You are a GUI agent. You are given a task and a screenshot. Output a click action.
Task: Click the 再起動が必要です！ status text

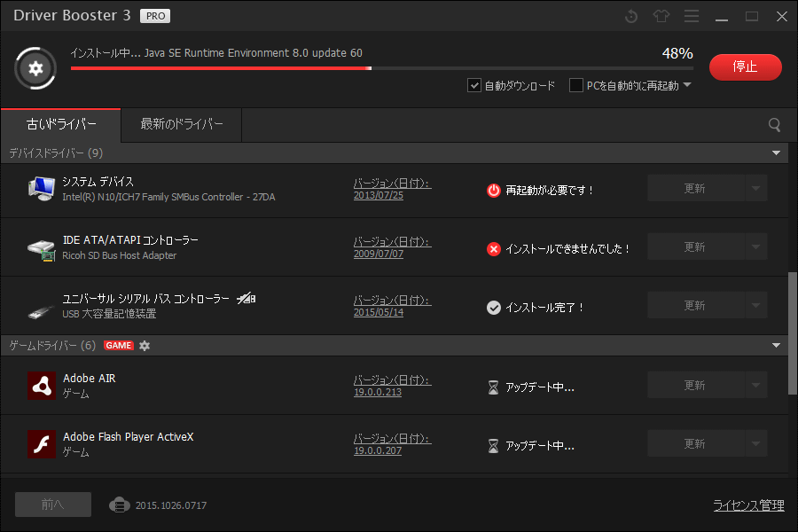[x=550, y=191]
